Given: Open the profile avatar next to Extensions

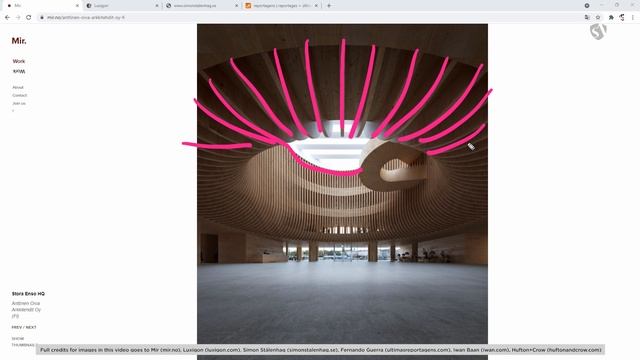Looking at the screenshot, I should (622, 18).
